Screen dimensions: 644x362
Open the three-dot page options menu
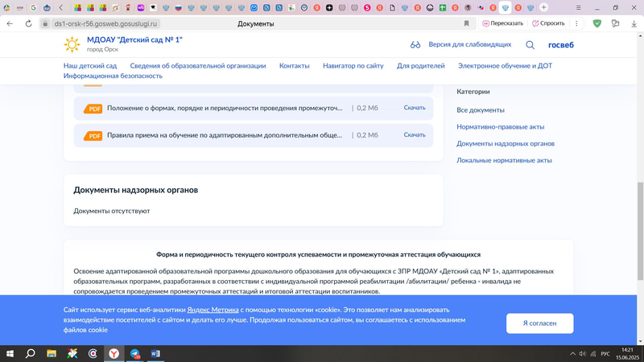point(576,24)
